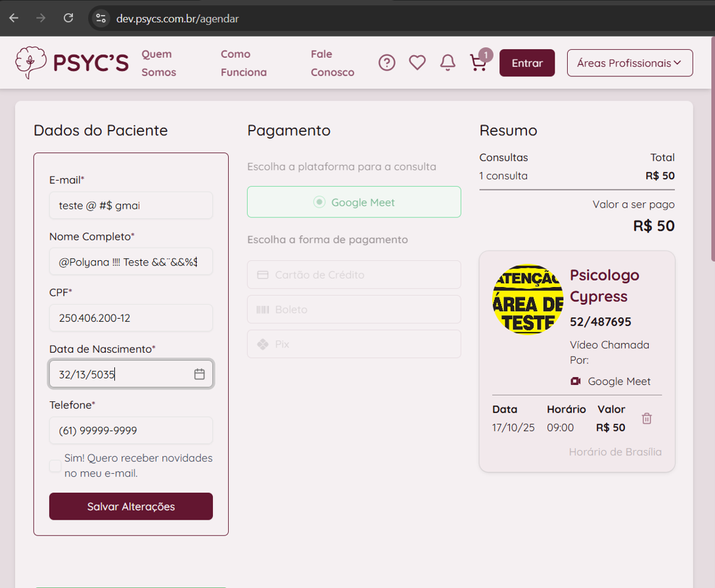This screenshot has width=715, height=588.
Task: Choose the Pix payment option
Action: (x=354, y=344)
